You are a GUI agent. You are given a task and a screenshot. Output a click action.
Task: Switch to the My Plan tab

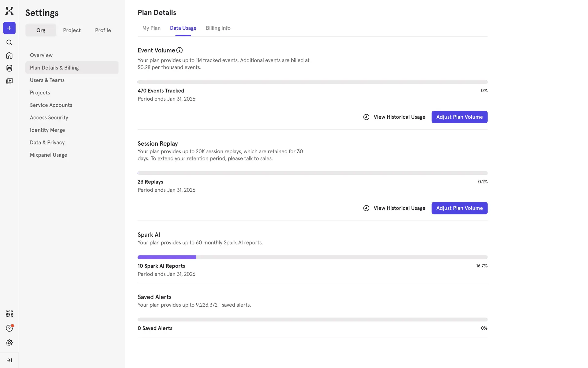151,28
